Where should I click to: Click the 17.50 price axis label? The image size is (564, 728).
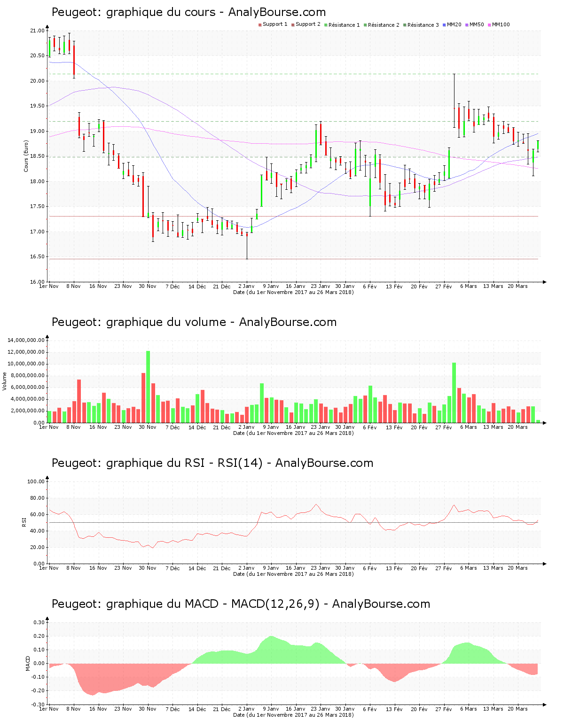tap(37, 207)
